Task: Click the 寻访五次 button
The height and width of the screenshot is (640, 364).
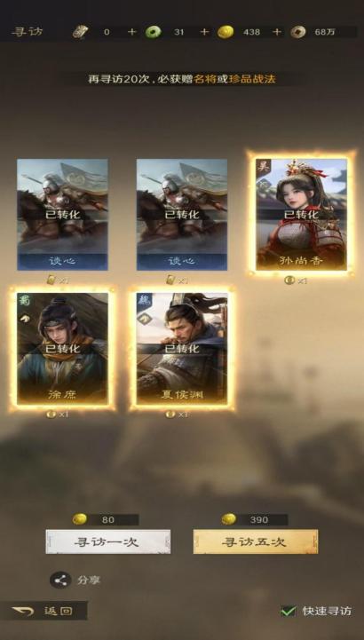Action: tap(256, 542)
